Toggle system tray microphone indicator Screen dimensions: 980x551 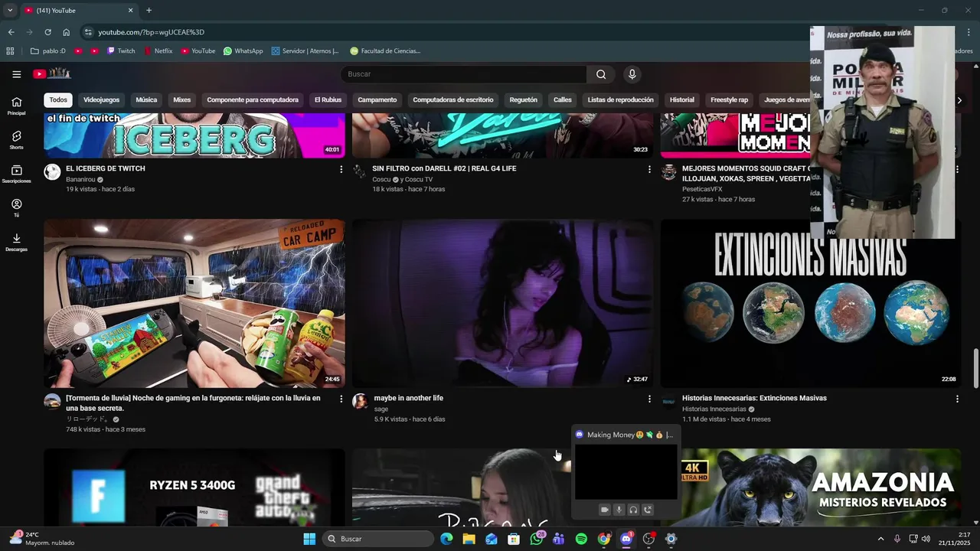coord(897,539)
